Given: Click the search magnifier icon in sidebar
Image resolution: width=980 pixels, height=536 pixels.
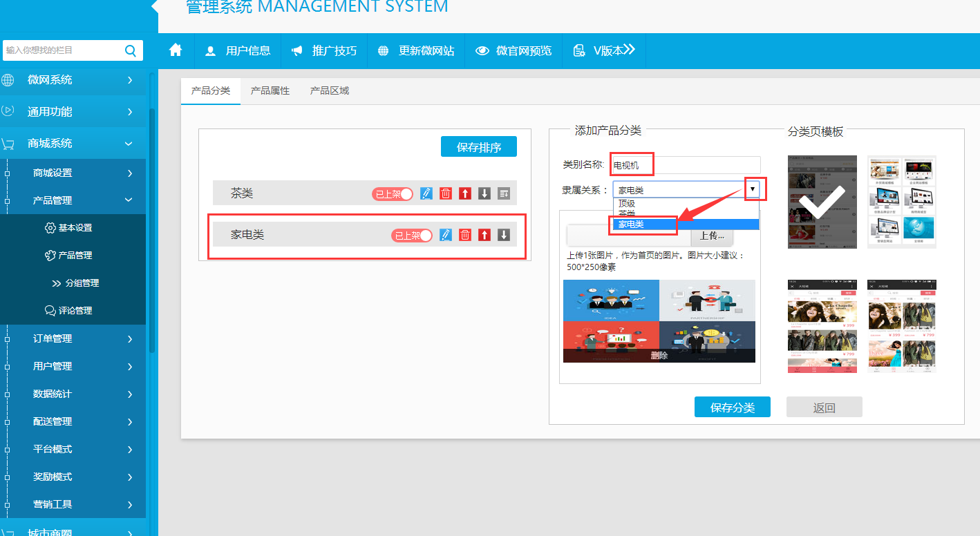Looking at the screenshot, I should [x=130, y=50].
